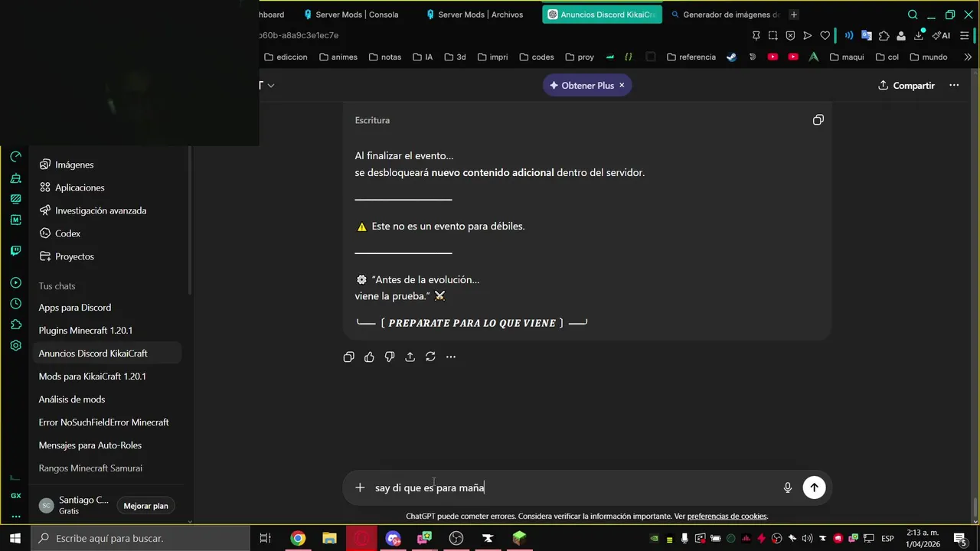Open preferencias de cookies link

tap(727, 517)
